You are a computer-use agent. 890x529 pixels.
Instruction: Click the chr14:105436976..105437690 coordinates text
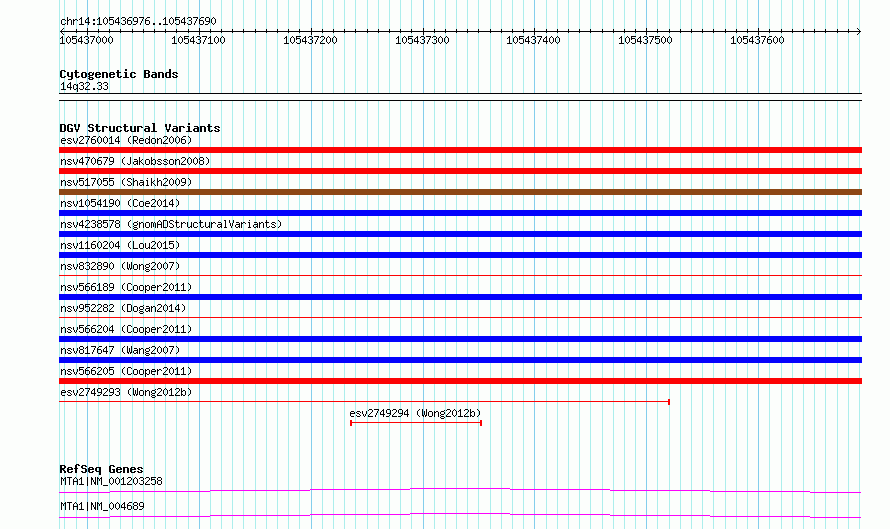[x=138, y=21]
